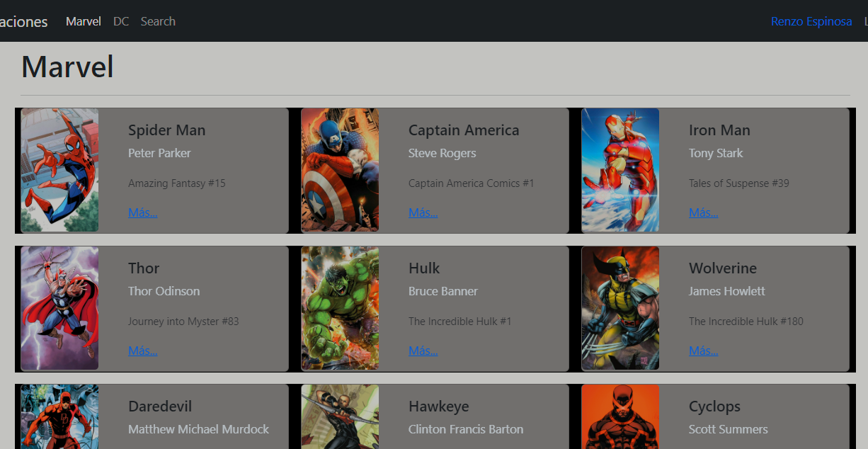Select the Hawkeye card title
Viewport: 868px width, 449px height.
pos(439,407)
